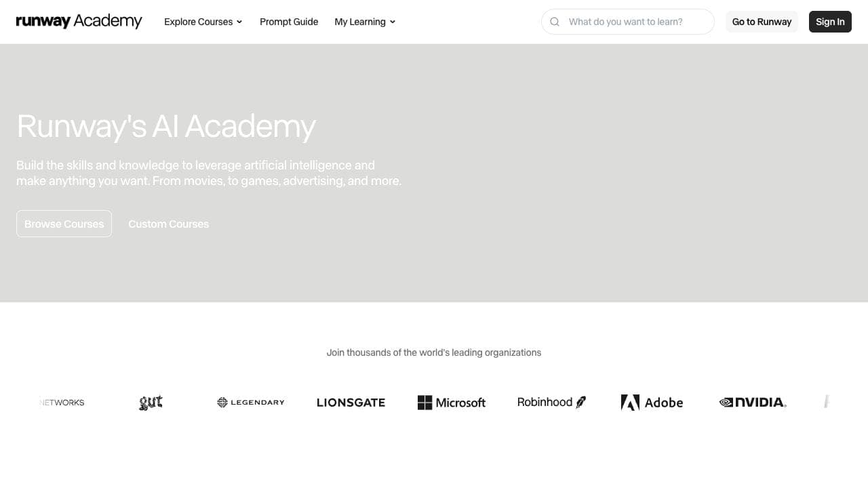Image resolution: width=868 pixels, height=488 pixels.
Task: Focus the 'What do you want to learn?' search field
Action: coord(628,22)
